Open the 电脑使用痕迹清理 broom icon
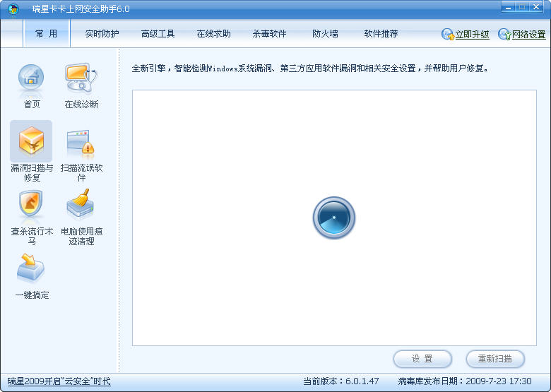The height and width of the screenshot is (392, 551). 81,203
